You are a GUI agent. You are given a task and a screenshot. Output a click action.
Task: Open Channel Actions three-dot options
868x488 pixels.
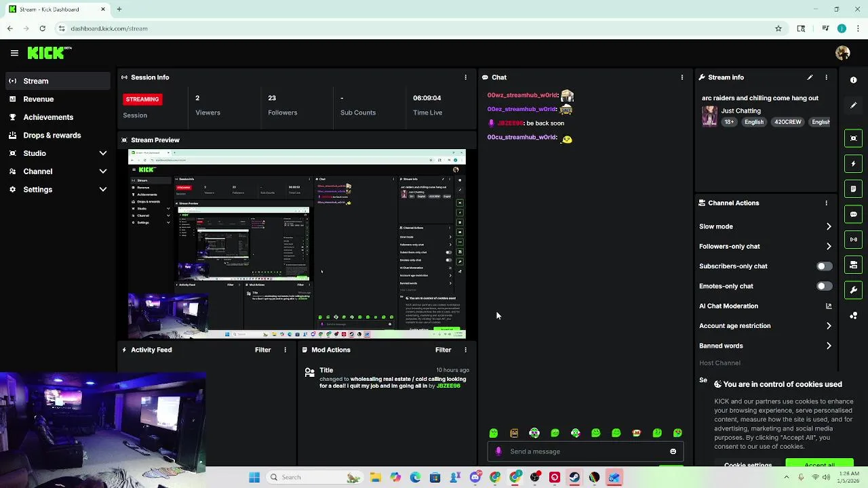click(x=826, y=203)
